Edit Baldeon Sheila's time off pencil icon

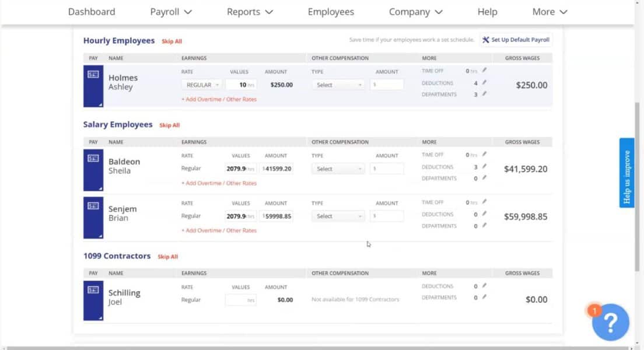coord(484,155)
